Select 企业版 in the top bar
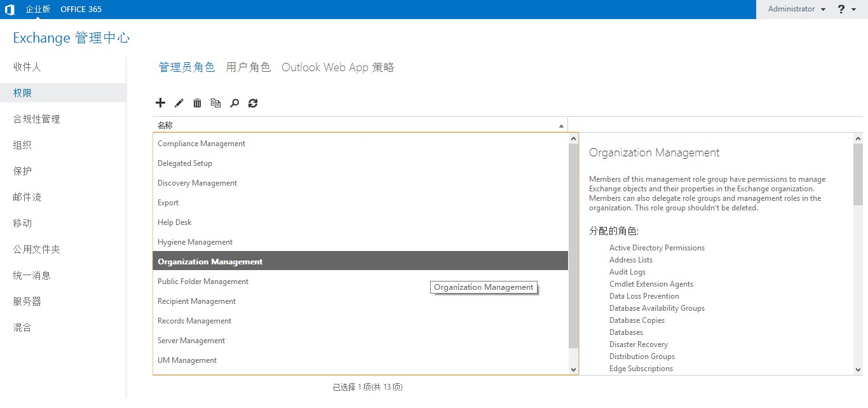Image resolution: width=868 pixels, height=408 pixels. tap(38, 10)
